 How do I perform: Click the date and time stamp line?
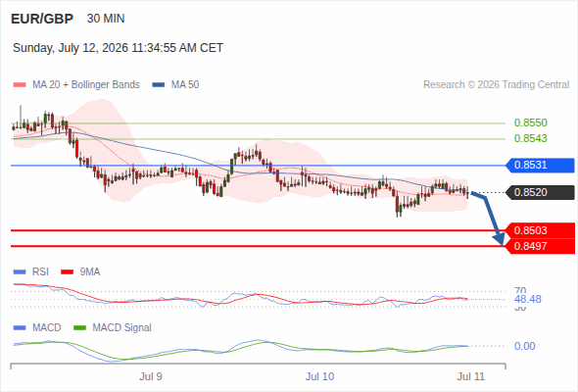[x=118, y=48]
